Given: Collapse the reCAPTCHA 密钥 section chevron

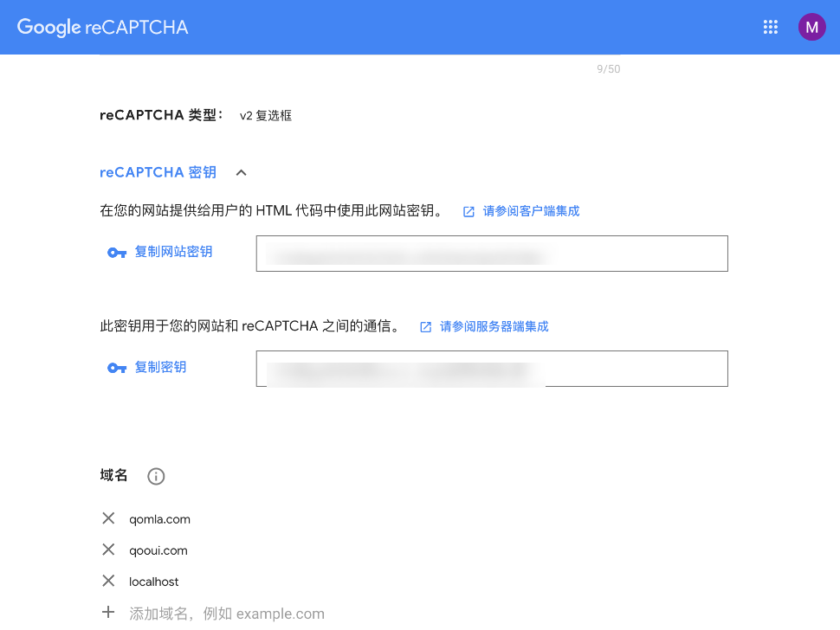Looking at the screenshot, I should [x=241, y=172].
